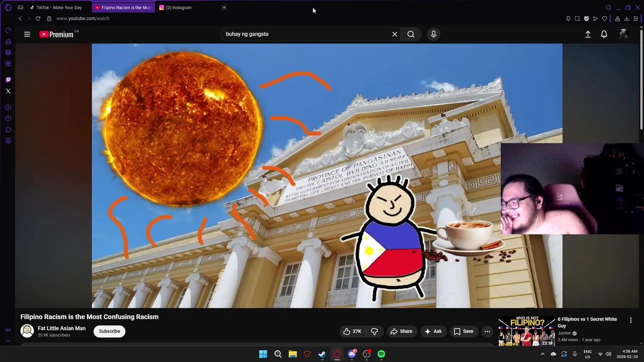This screenshot has height=362, width=644.
Task: Open Discord from the taskbar
Action: coord(352,354)
